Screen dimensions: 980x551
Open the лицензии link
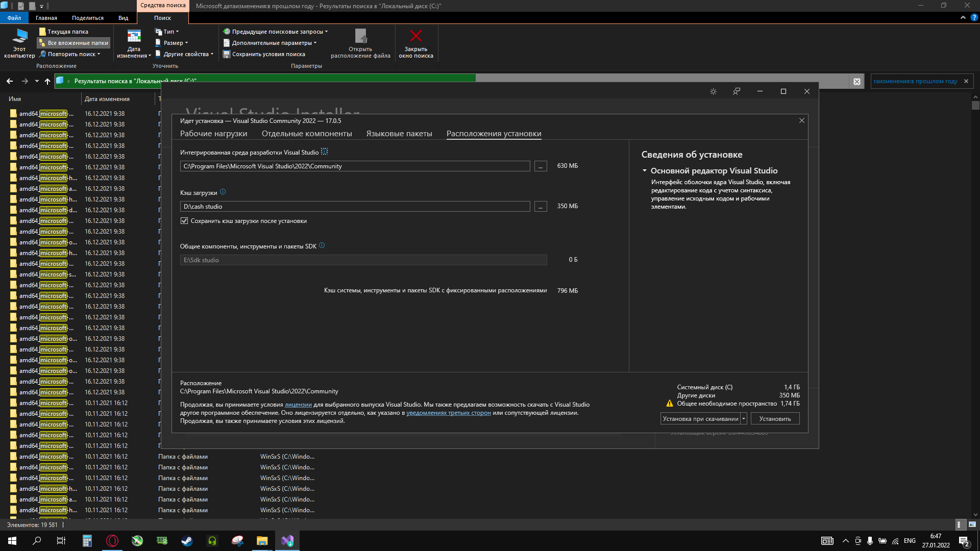pos(298,405)
